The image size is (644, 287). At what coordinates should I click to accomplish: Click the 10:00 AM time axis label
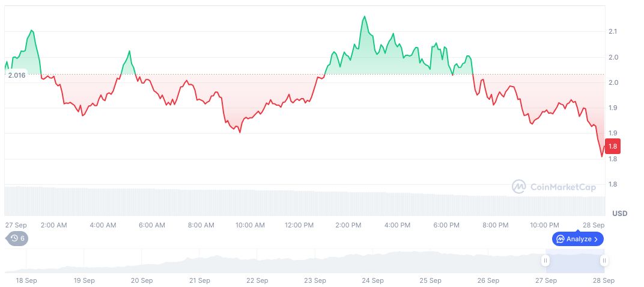point(250,225)
